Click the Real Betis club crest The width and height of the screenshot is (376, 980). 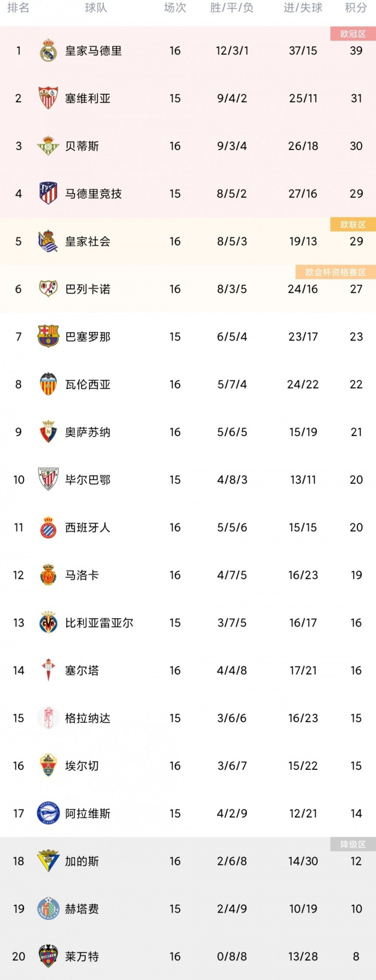[x=48, y=146]
